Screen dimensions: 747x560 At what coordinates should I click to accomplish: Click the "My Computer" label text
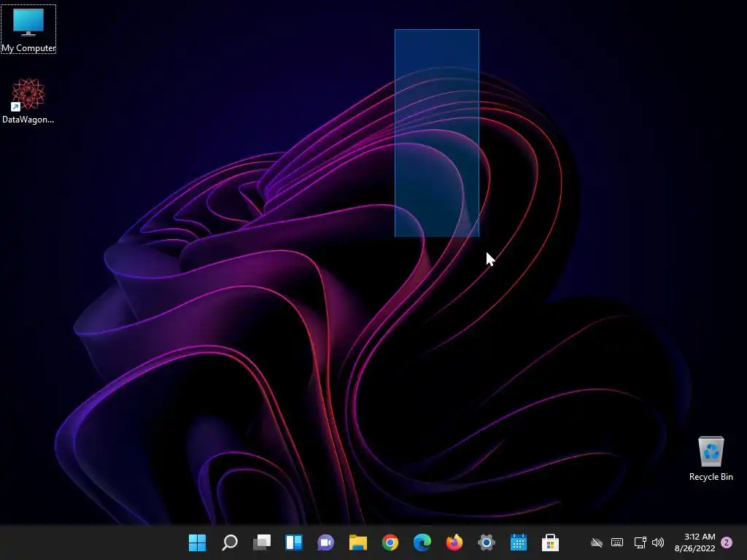(28, 48)
